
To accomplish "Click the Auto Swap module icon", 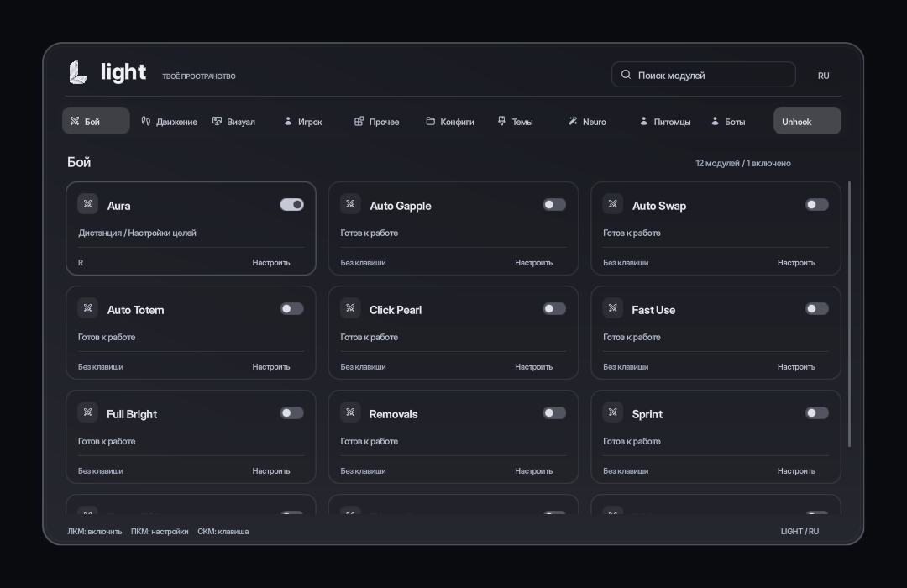I will pos(612,204).
